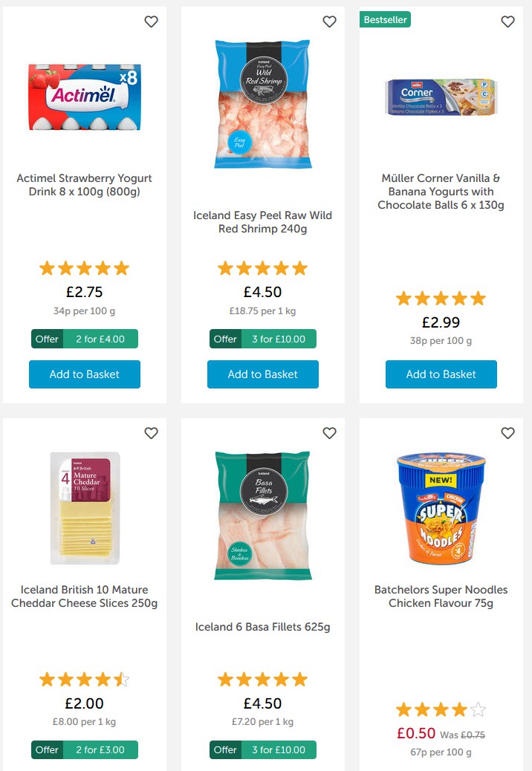Add Müller Corner Yogurts to basket
This screenshot has height=771, width=532.
tap(441, 374)
